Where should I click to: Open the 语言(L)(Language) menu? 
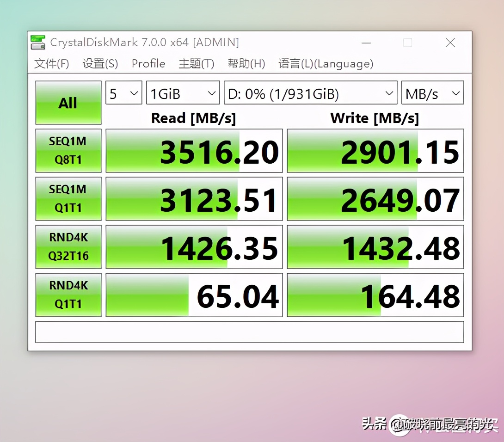[325, 64]
